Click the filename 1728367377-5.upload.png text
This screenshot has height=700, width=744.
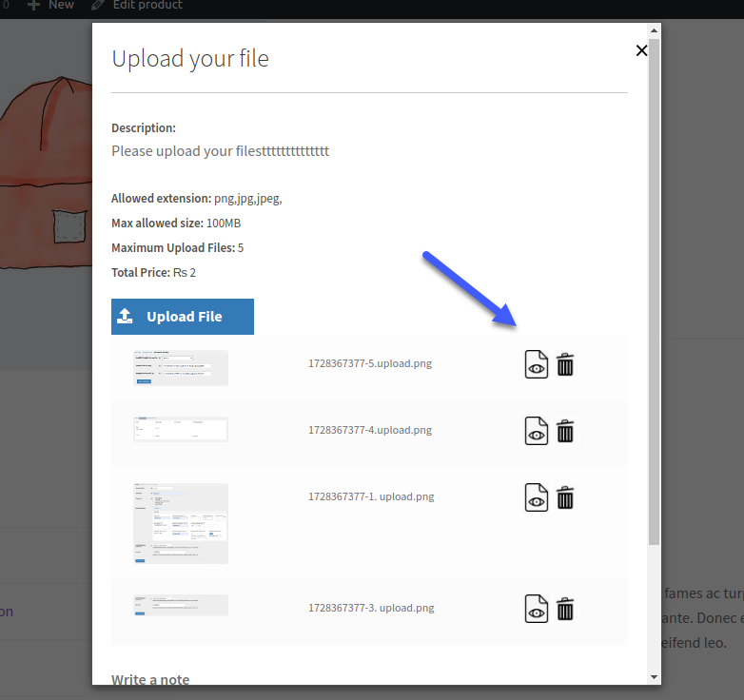370,363
